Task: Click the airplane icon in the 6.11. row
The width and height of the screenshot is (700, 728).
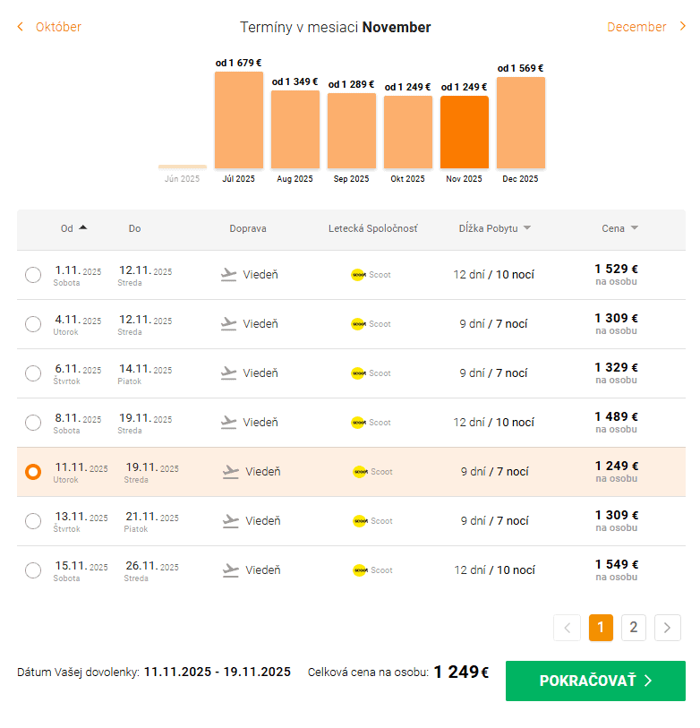Action: pyautogui.click(x=228, y=373)
